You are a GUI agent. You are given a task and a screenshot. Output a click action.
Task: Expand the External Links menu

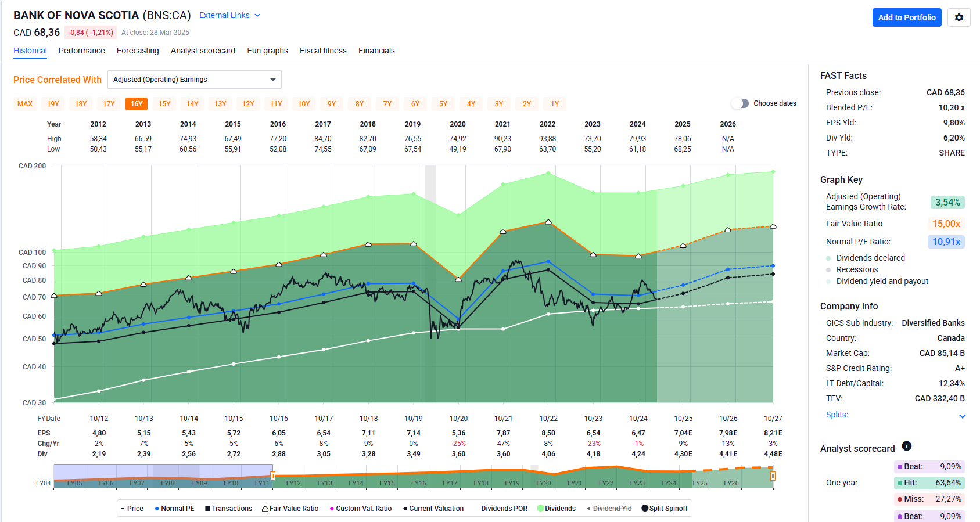(229, 16)
